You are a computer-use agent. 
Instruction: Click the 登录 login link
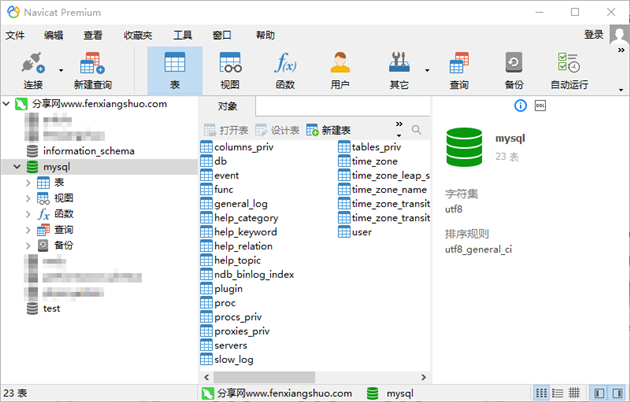coord(594,35)
